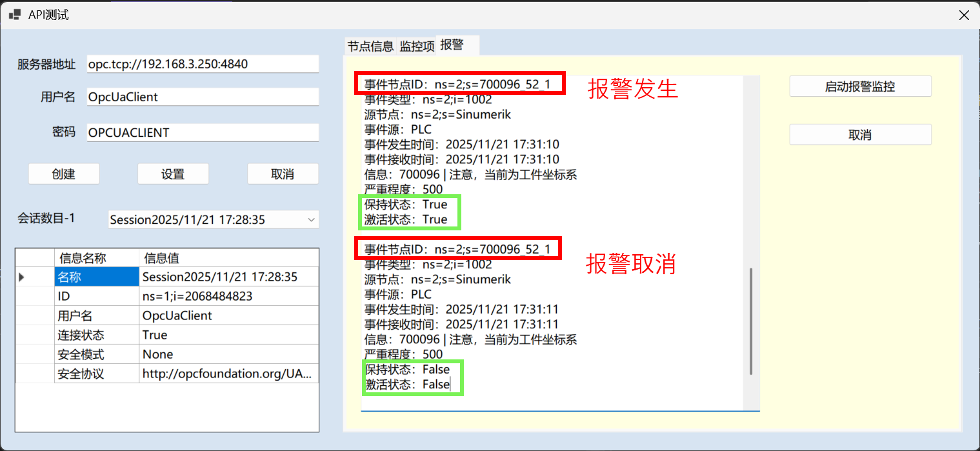Screen dimensions: 980x451
Task: Click the 用户名 input containing OpcUaClient
Action: 202,97
